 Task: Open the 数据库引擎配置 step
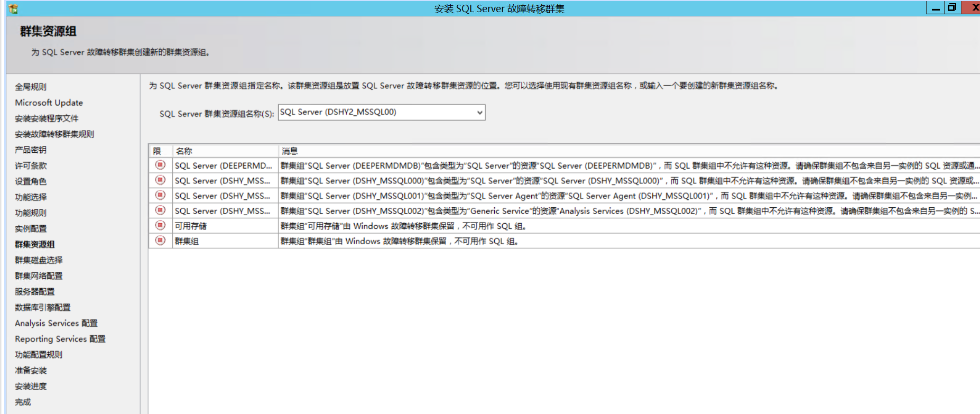point(43,308)
